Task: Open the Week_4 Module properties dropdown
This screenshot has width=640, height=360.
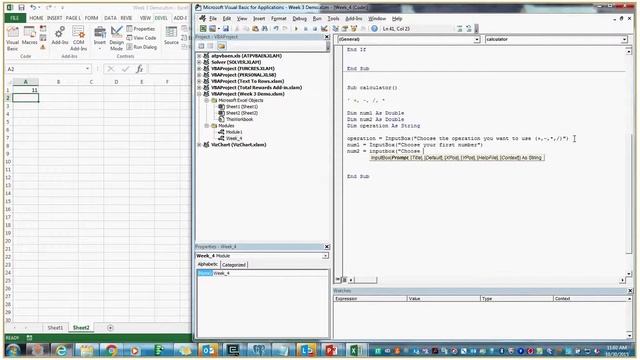Action: pos(325,256)
